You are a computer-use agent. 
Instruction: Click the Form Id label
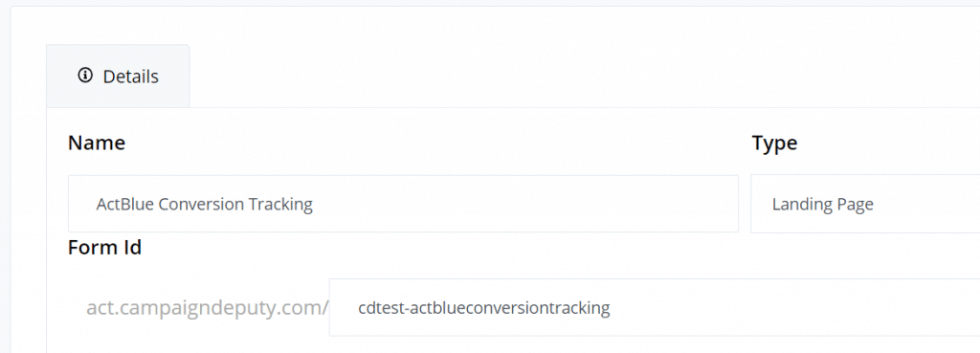[105, 248]
